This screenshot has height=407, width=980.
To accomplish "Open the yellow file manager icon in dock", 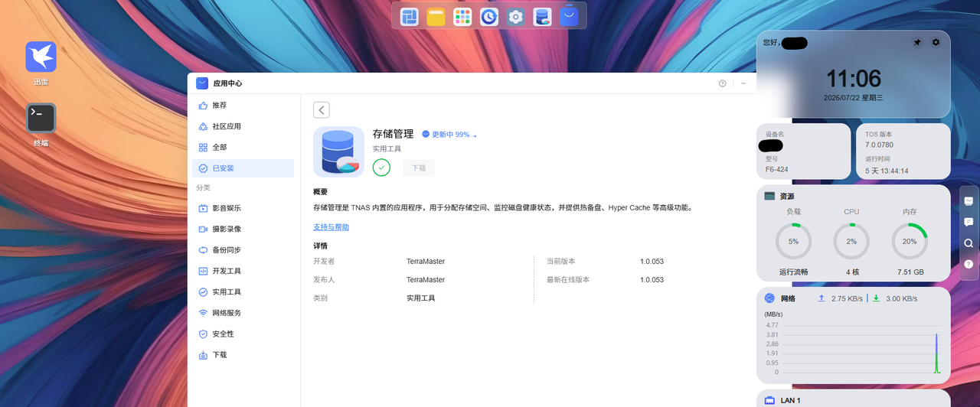I will point(436,16).
